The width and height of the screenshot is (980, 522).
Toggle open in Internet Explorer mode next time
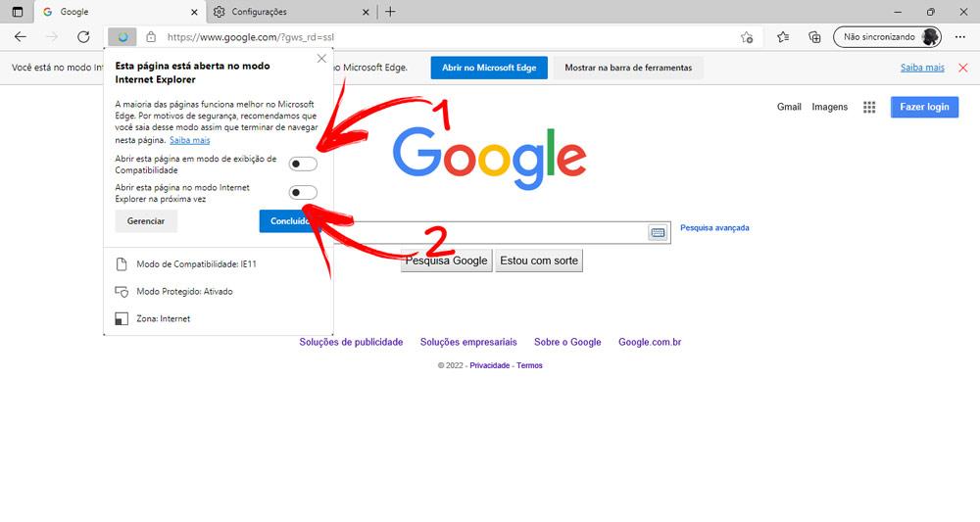[303, 193]
